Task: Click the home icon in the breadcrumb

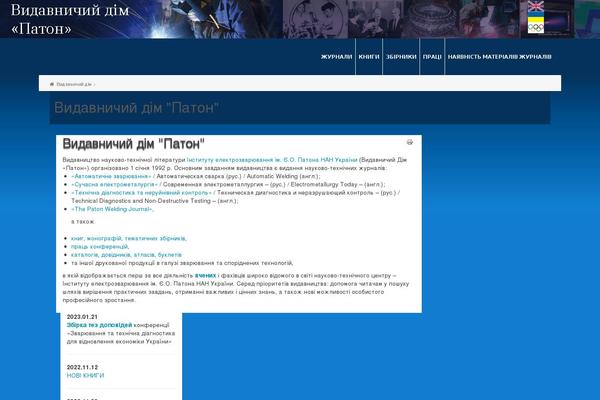Action: (x=52, y=84)
